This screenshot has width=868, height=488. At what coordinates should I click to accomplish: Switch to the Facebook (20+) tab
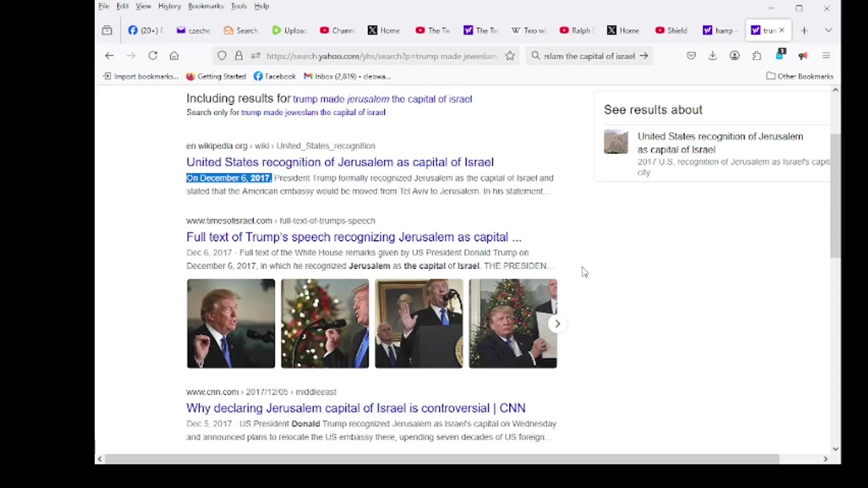click(x=145, y=30)
